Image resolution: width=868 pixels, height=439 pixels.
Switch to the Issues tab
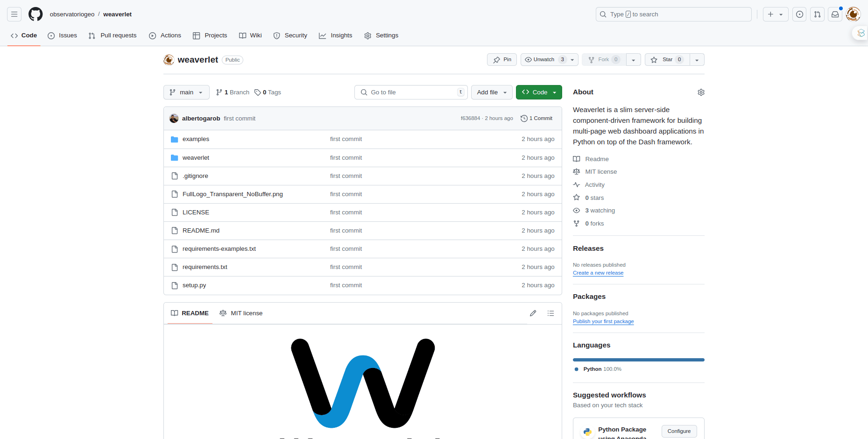click(62, 35)
